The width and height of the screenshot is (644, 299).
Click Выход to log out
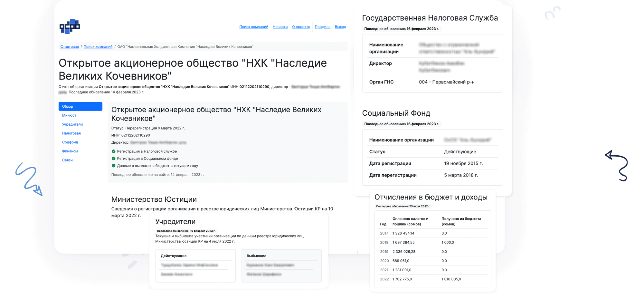pos(340,27)
